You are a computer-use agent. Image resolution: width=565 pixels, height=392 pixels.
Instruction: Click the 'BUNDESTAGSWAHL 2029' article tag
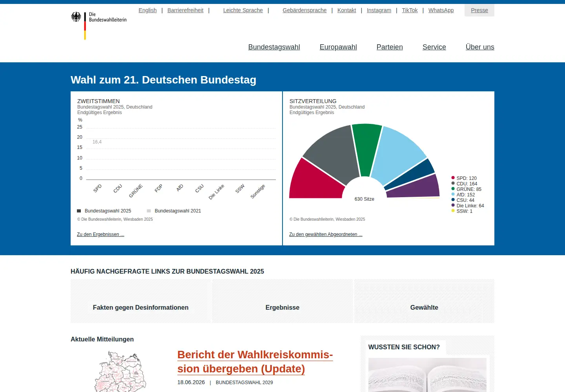pyautogui.click(x=244, y=383)
